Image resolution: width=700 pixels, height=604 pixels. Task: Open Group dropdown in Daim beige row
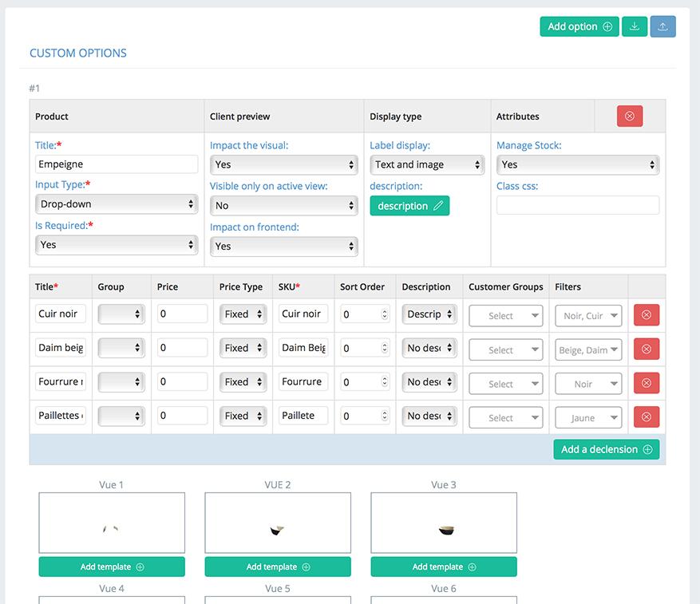121,348
